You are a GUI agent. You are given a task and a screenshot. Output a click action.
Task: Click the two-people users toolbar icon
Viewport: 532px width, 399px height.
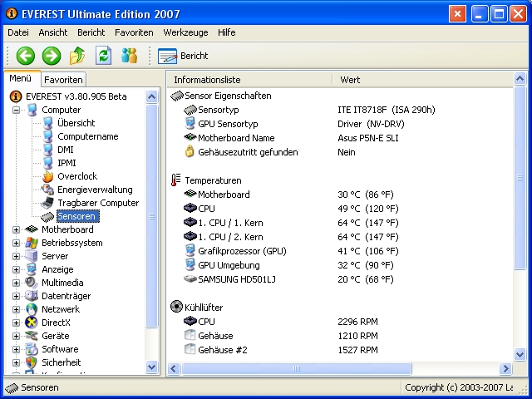coord(130,56)
